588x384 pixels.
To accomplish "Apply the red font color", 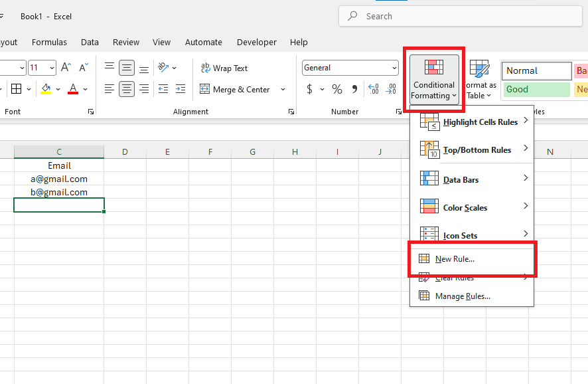I will (x=73, y=89).
